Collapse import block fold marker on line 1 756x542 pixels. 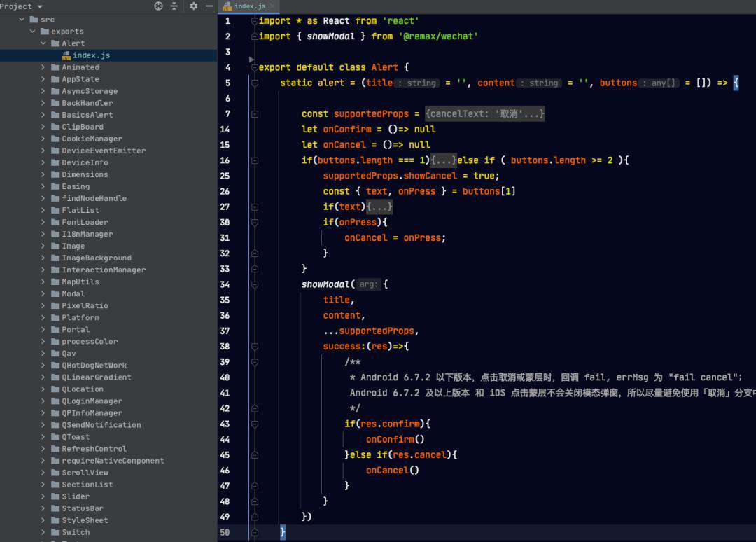(x=255, y=21)
